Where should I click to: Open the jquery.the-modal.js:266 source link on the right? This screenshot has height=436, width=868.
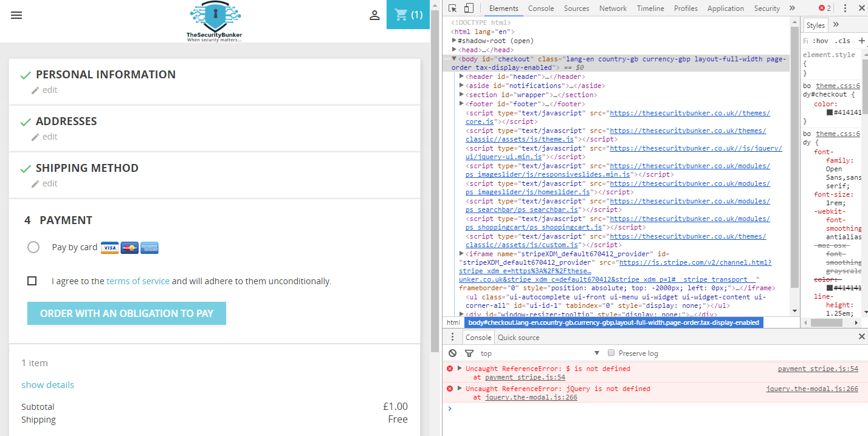point(812,389)
